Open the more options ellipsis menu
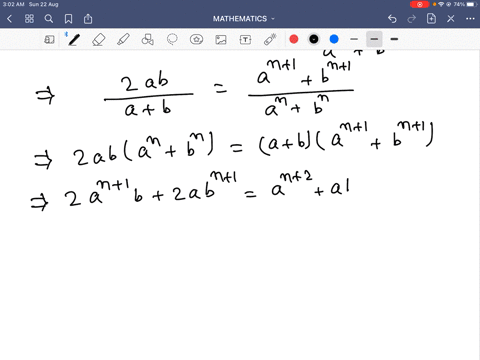Screen dimensions: 480x360 [470, 19]
